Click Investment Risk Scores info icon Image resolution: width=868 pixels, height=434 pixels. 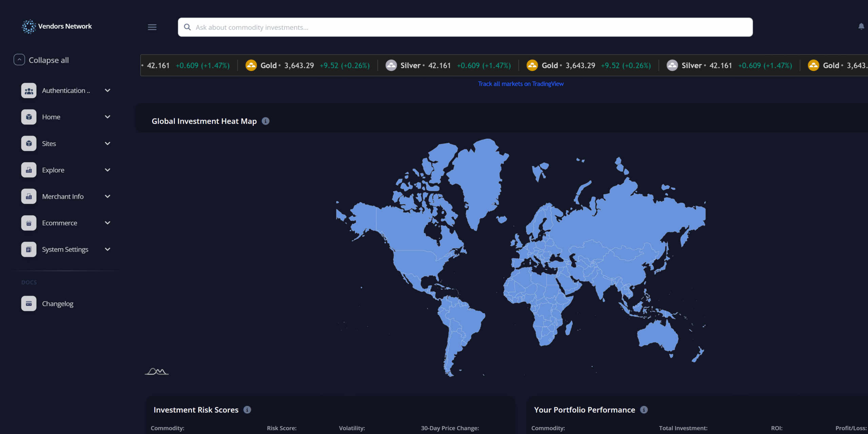pyautogui.click(x=247, y=410)
